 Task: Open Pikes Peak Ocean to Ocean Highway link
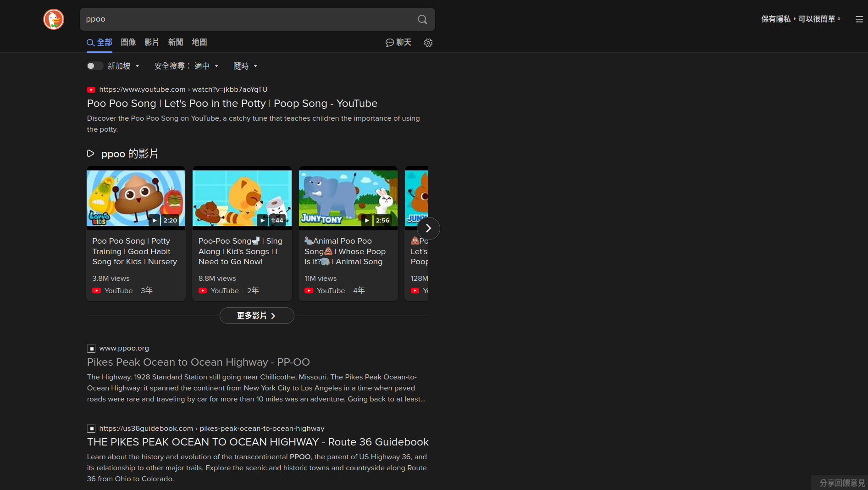click(x=198, y=362)
